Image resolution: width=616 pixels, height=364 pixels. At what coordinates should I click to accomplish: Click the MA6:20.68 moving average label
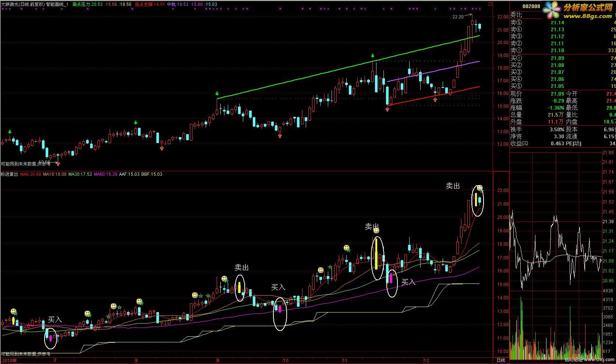(x=31, y=174)
